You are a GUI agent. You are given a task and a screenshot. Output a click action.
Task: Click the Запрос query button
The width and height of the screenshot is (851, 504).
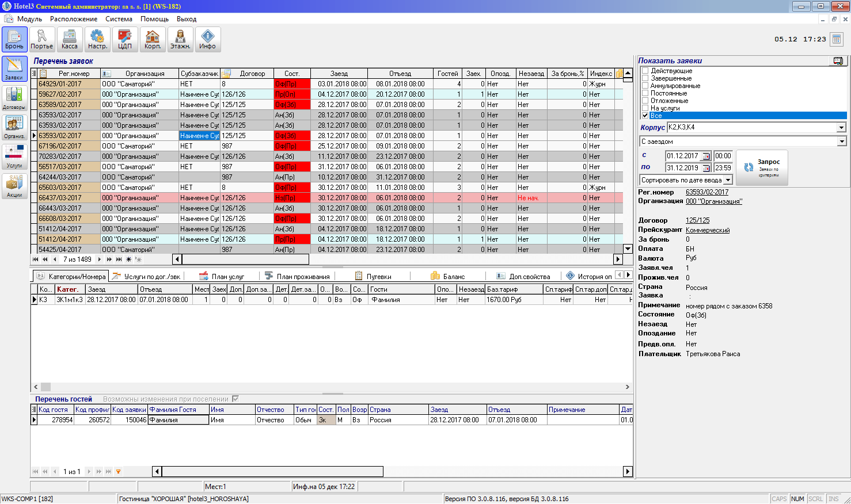pyautogui.click(x=762, y=167)
